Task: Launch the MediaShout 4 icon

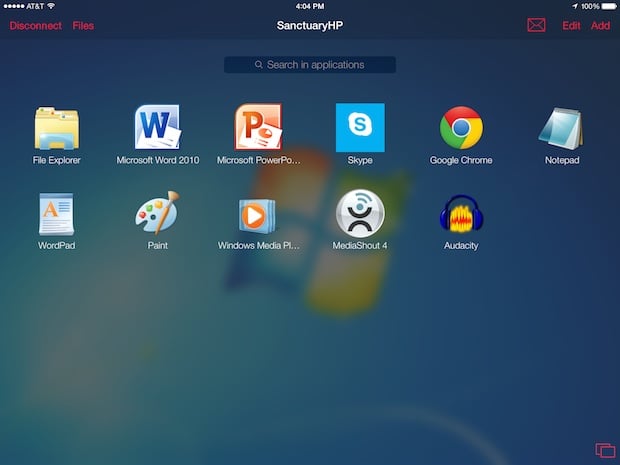Action: [360, 214]
